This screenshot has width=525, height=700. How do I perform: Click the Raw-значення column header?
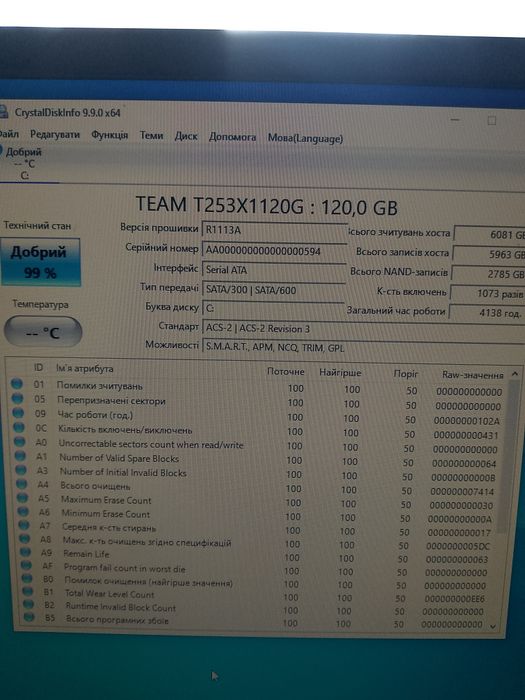[x=473, y=375]
